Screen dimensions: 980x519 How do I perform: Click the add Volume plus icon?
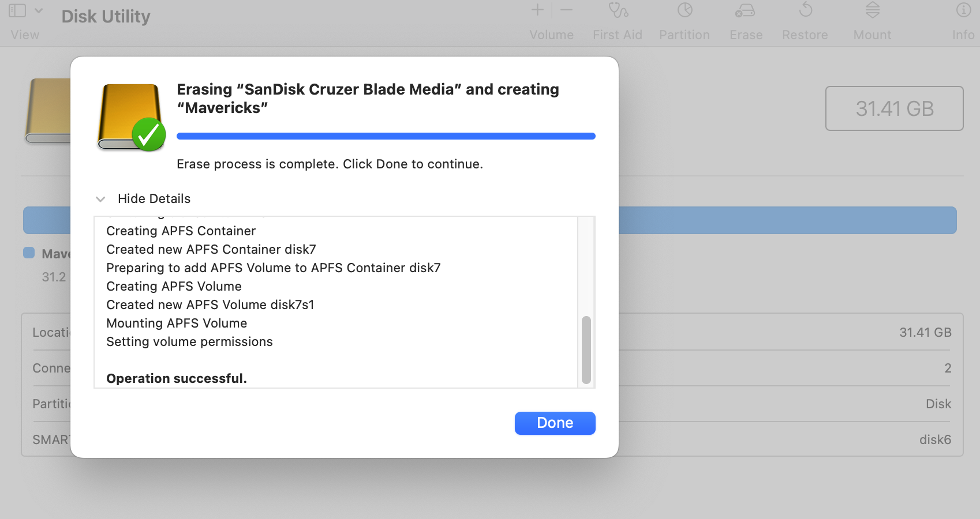tap(537, 10)
